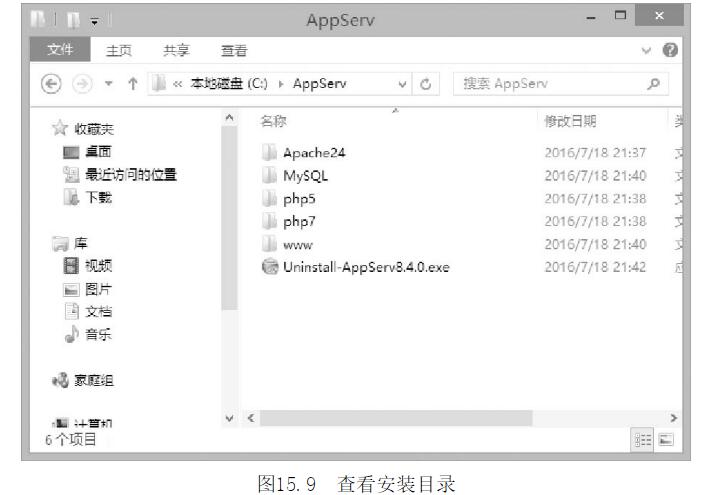The image size is (722, 495).
Task: Open the Apache24 folder
Action: point(313,152)
